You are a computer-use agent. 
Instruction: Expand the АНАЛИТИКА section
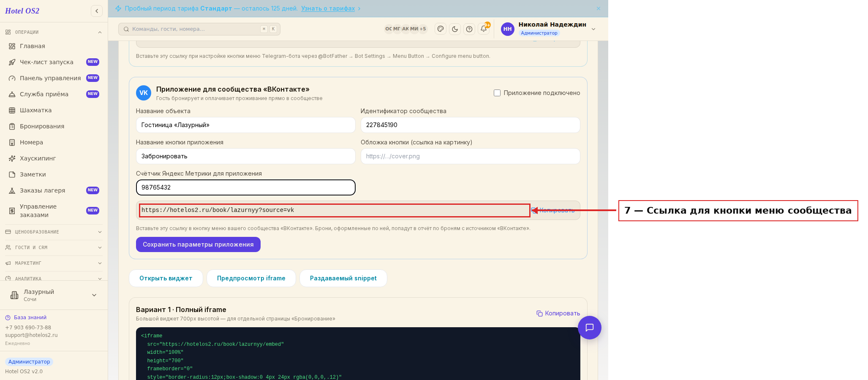[x=54, y=278]
